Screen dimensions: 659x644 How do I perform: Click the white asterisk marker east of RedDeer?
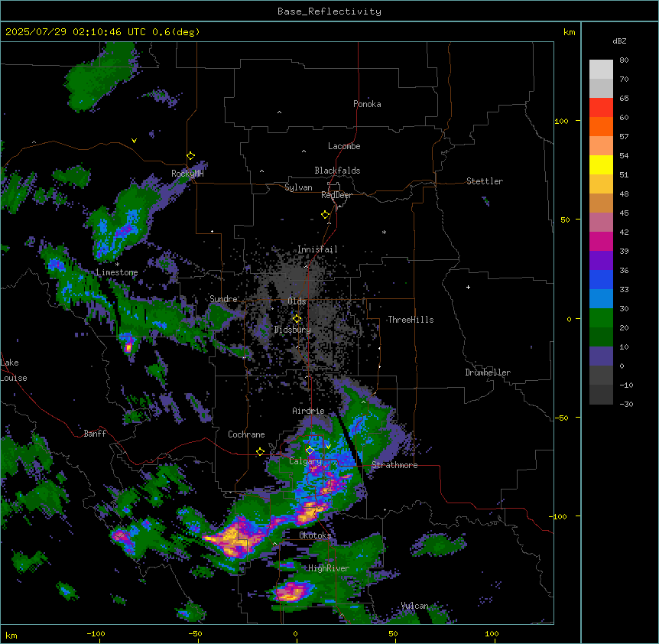[x=384, y=232]
